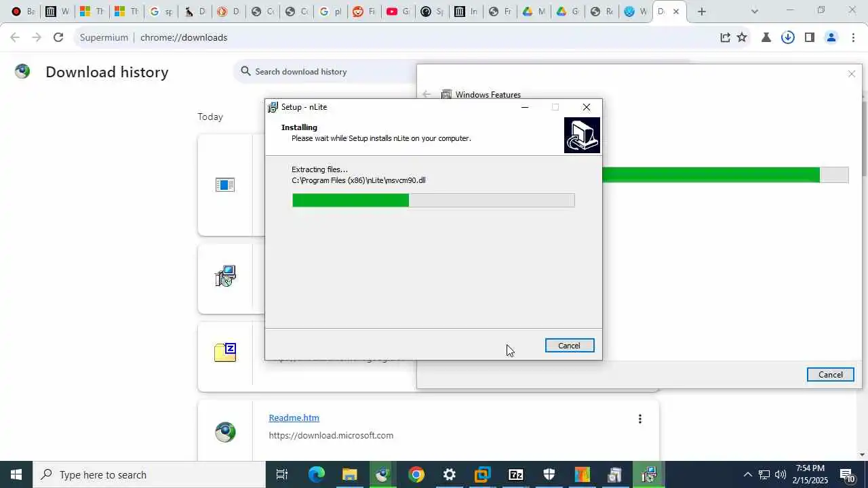Screen dimensions: 868x488
Task: Open the Windows Start menu
Action: (x=16, y=474)
